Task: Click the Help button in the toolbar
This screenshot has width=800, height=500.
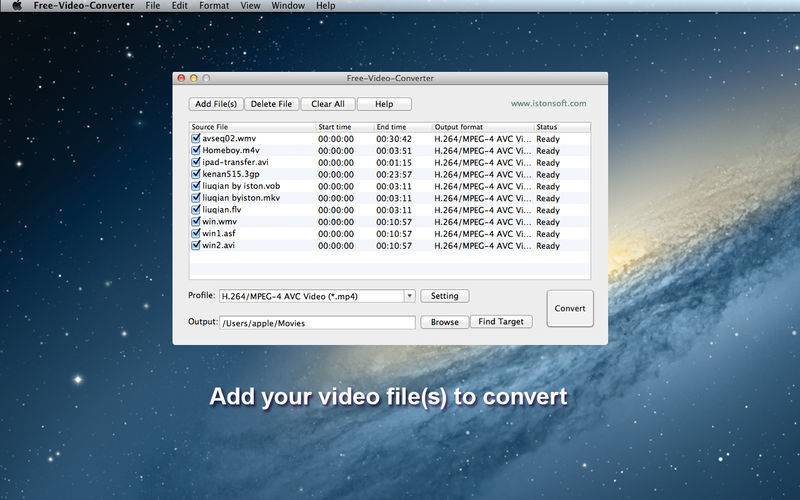Action: pyautogui.click(x=384, y=104)
